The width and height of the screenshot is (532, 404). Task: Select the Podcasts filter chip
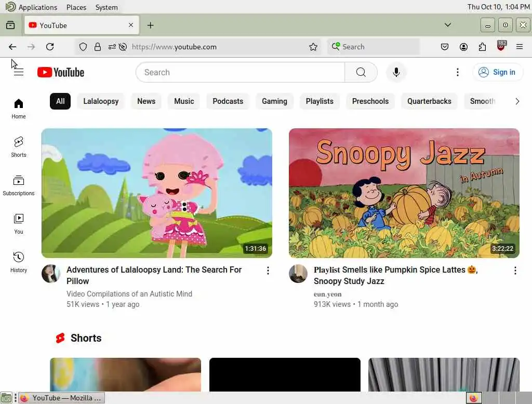coord(228,101)
